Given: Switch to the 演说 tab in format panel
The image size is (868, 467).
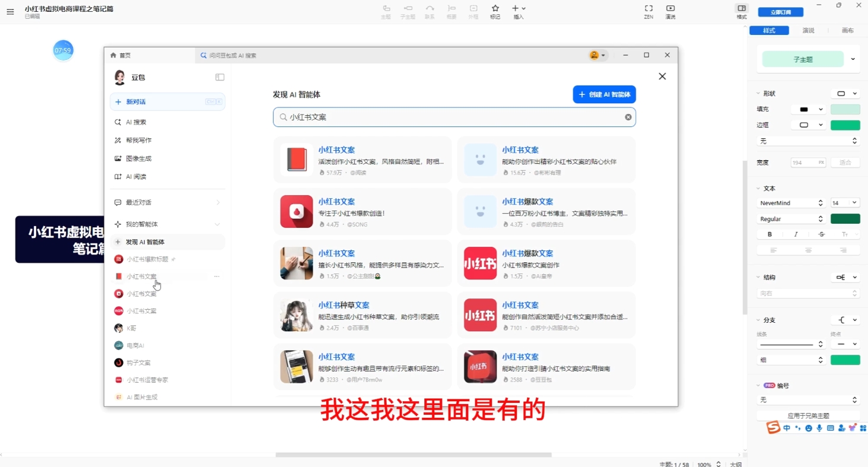Looking at the screenshot, I should tap(808, 30).
